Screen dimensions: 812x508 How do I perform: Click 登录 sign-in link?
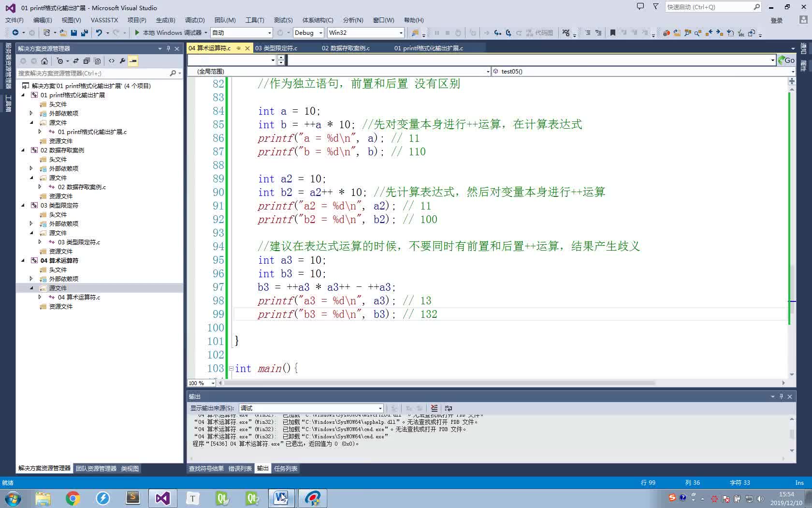tap(776, 20)
